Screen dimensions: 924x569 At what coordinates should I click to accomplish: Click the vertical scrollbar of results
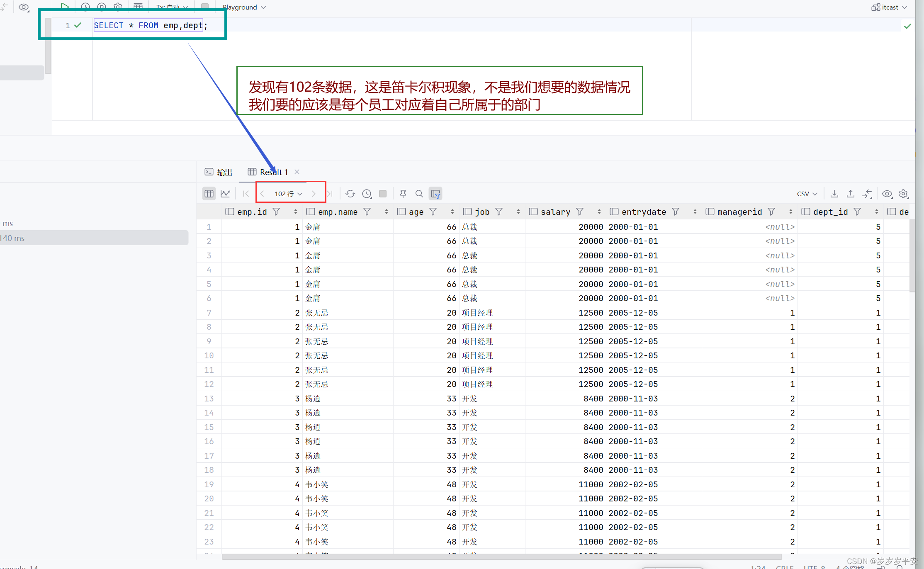click(x=912, y=255)
